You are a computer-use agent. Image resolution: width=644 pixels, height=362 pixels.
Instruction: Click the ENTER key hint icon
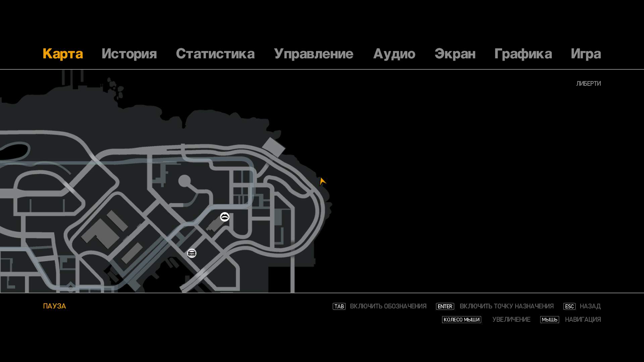pos(445,306)
